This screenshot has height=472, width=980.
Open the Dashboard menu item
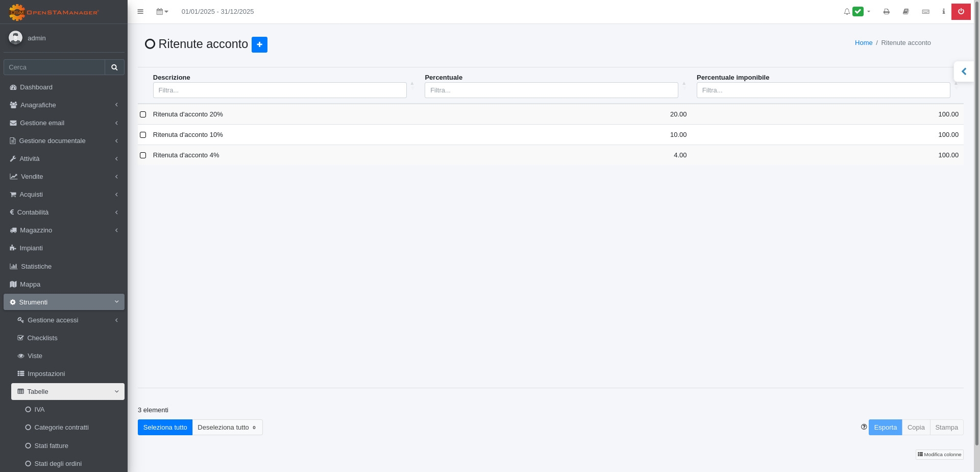click(36, 87)
